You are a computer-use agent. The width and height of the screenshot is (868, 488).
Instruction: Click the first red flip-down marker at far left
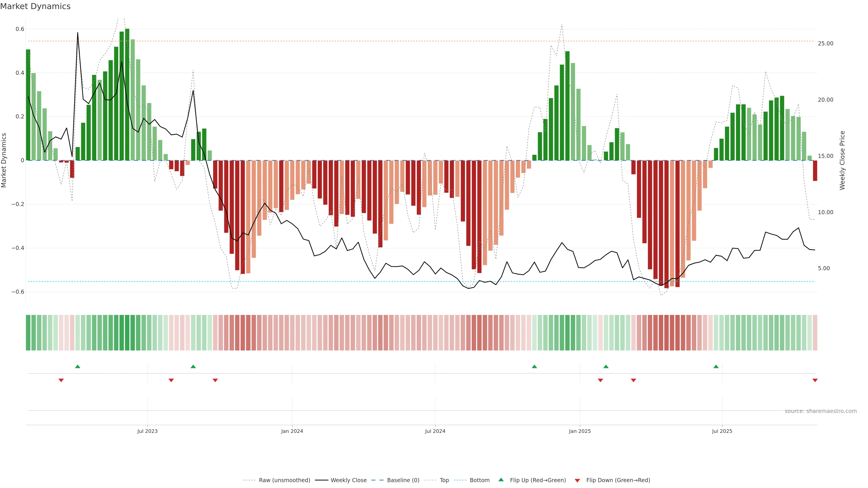pyautogui.click(x=61, y=380)
